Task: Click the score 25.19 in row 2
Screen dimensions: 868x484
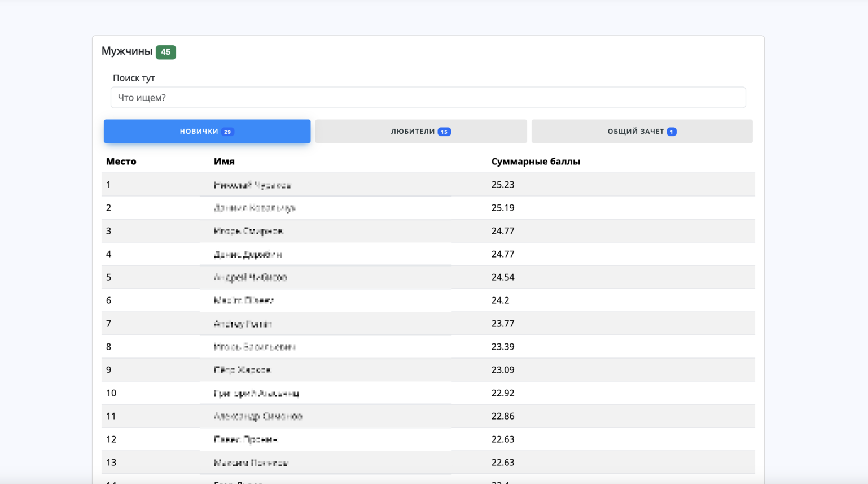Action: [503, 208]
